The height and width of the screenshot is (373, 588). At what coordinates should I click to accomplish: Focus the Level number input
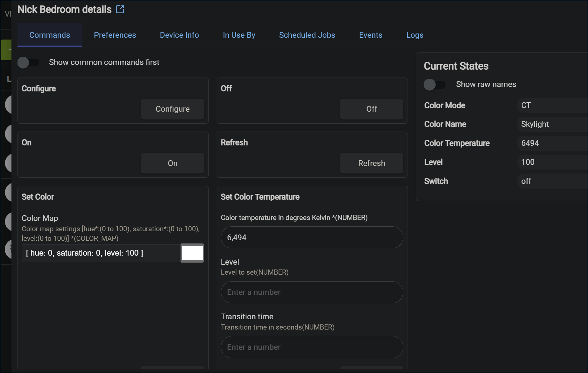pos(312,292)
